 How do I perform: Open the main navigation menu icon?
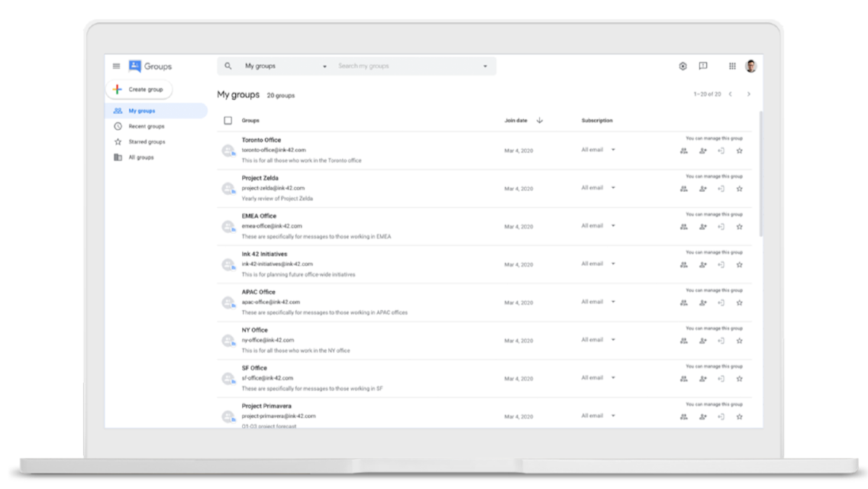click(x=116, y=66)
